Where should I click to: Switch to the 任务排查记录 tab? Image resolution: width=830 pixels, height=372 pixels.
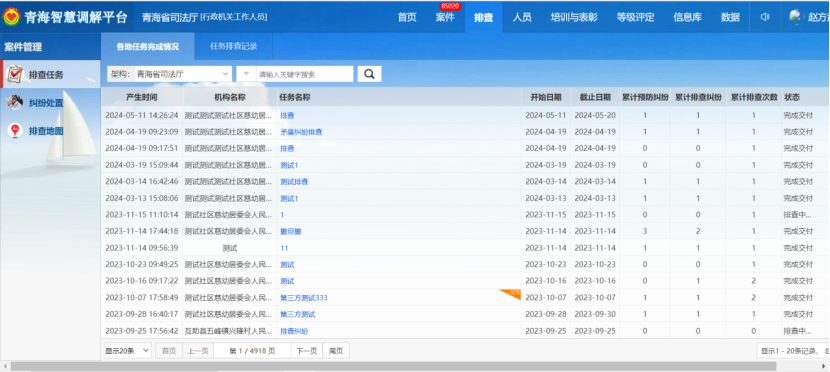tap(233, 46)
